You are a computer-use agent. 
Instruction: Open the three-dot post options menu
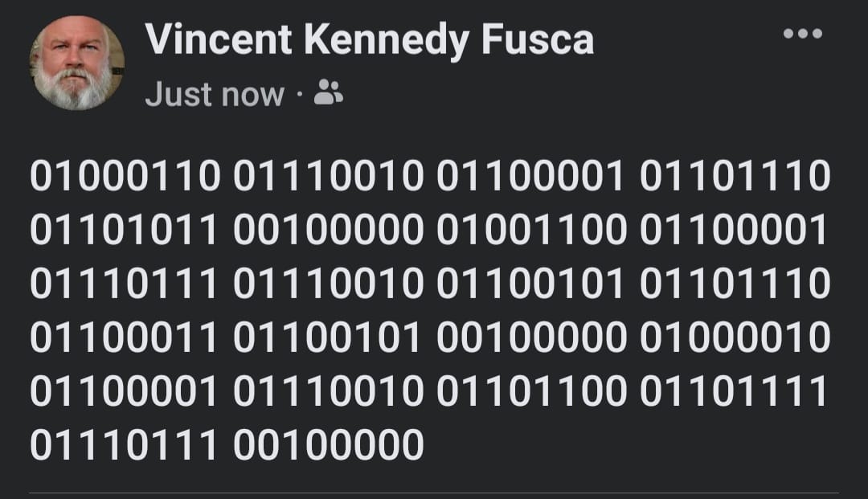[x=803, y=34]
